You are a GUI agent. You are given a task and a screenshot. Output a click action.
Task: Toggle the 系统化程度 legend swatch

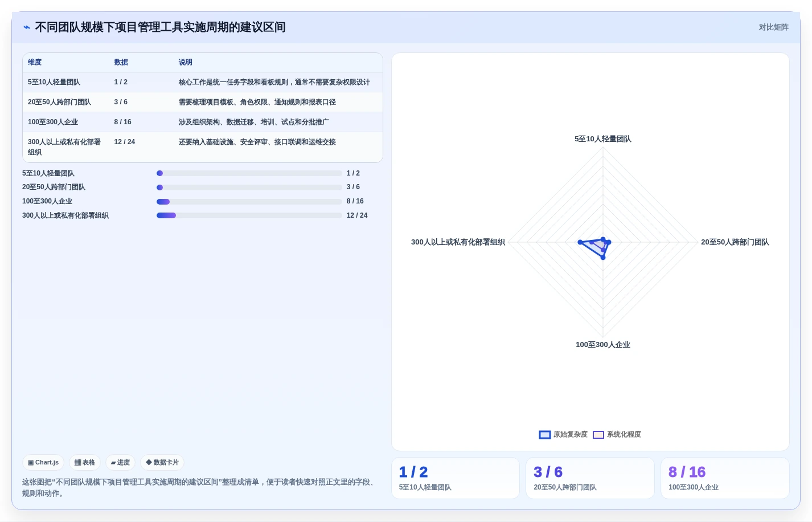click(598, 435)
